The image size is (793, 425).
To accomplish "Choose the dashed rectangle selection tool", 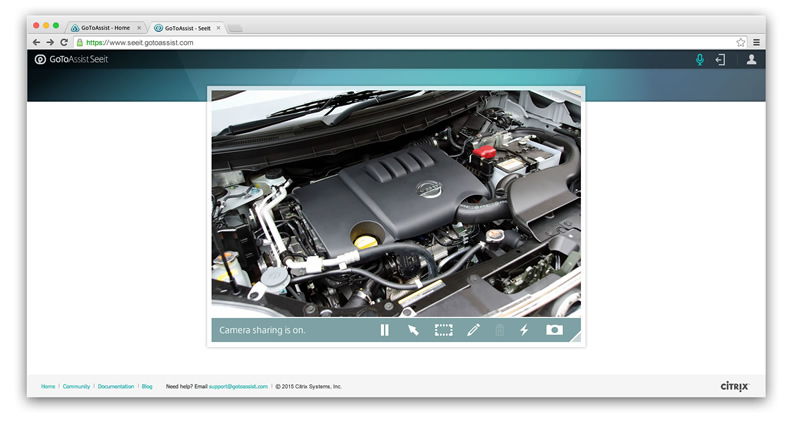I will [x=444, y=330].
